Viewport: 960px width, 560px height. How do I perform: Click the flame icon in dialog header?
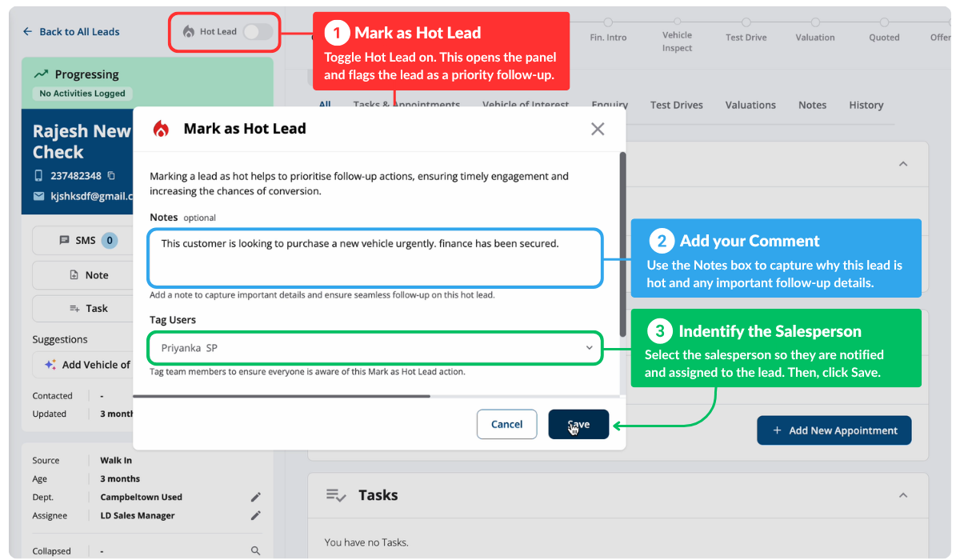(x=162, y=129)
